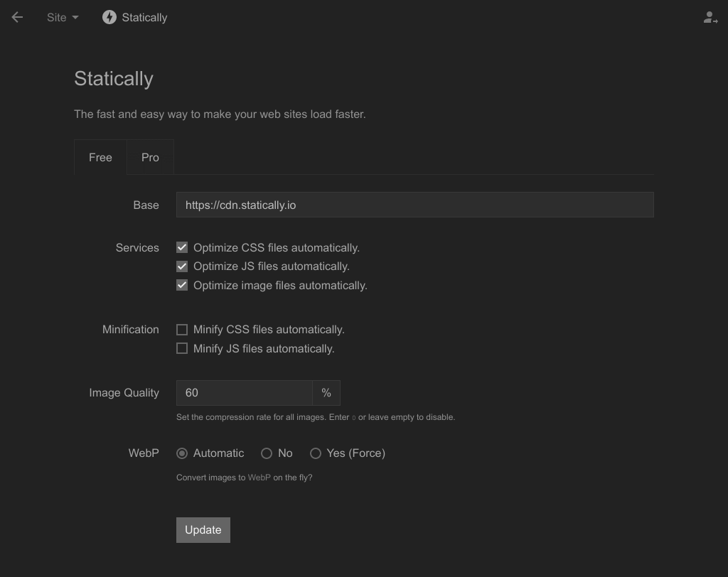The height and width of the screenshot is (577, 728).
Task: Uncheck Optimize image files automatically
Action: pos(182,286)
